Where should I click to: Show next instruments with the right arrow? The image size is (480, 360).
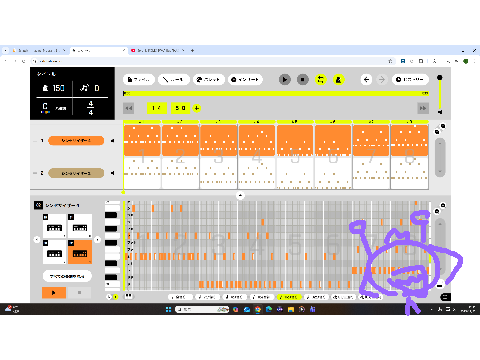click(97, 239)
